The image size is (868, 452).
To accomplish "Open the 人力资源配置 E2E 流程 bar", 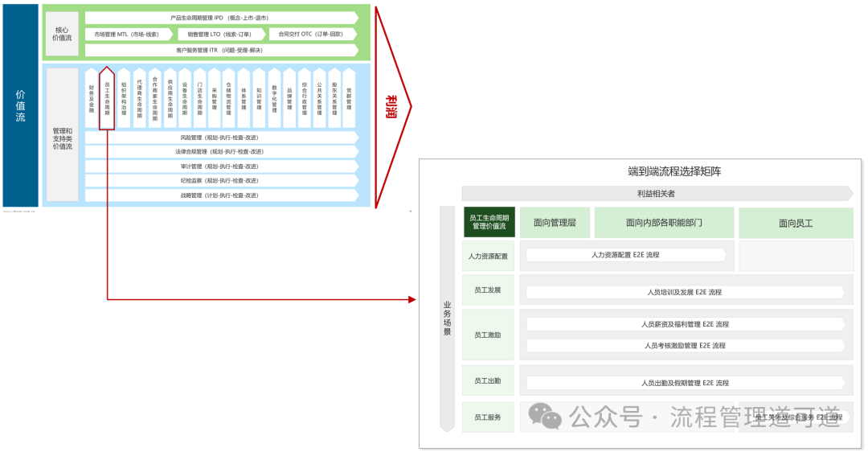I will click(625, 255).
